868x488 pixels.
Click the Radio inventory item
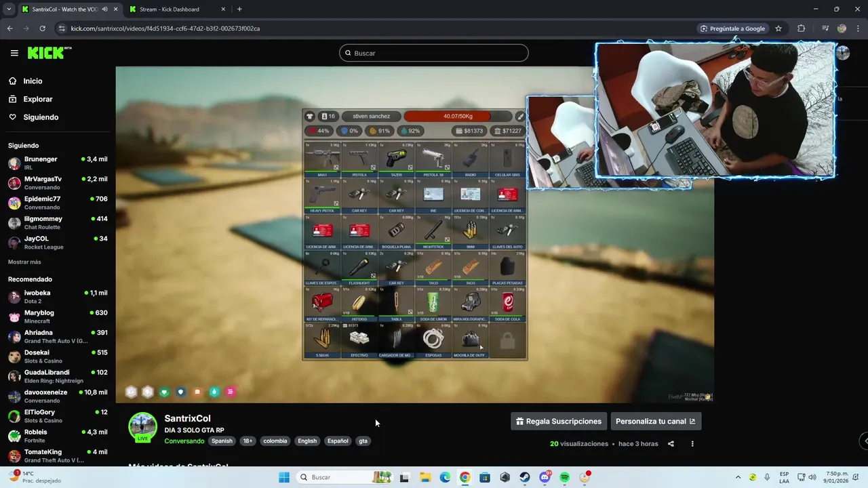click(470, 160)
